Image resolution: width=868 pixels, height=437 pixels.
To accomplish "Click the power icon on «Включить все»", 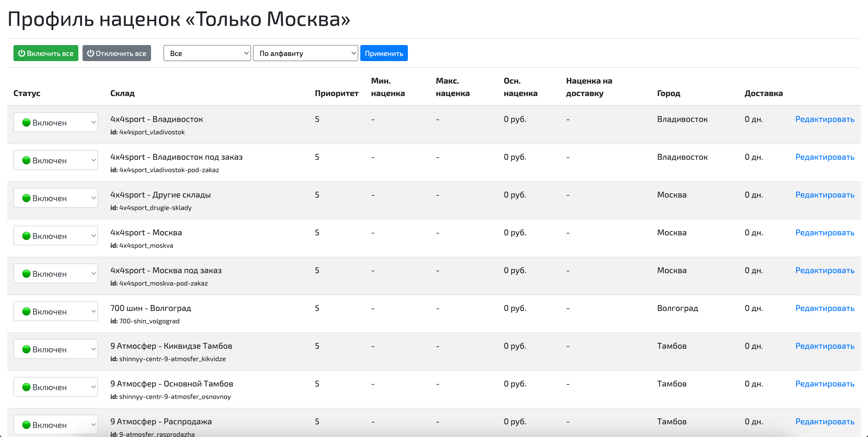I will pyautogui.click(x=22, y=53).
